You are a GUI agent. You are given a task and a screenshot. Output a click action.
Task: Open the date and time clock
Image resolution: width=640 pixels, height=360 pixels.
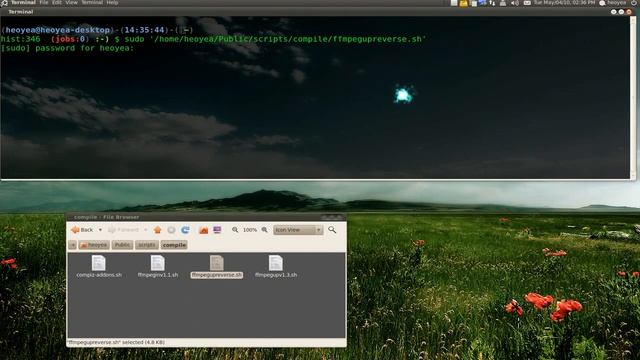coord(564,2)
